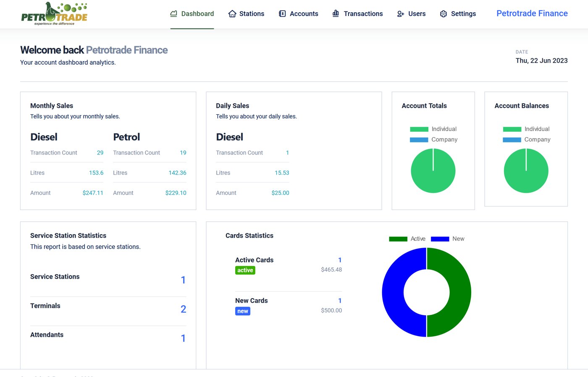Click the Terminals count 2
Image resolution: width=588 pixels, height=377 pixels.
pos(184,309)
